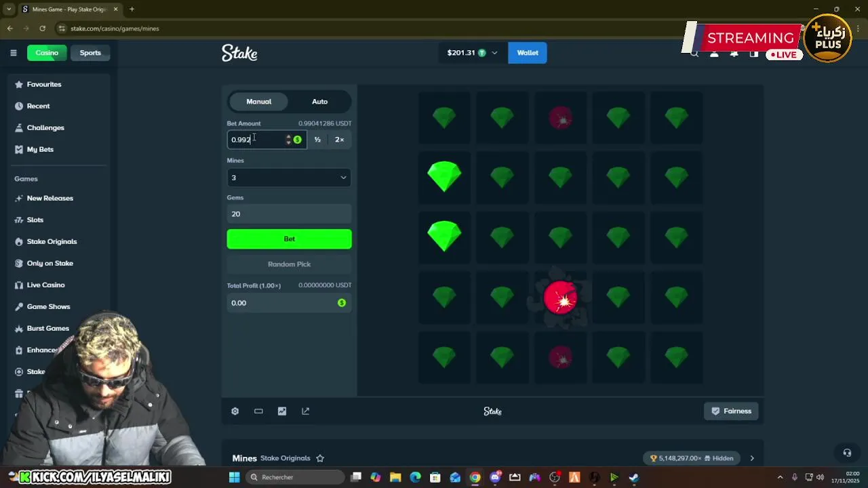The image size is (868, 488).
Task: Reload the page in Chrome
Action: (42, 28)
